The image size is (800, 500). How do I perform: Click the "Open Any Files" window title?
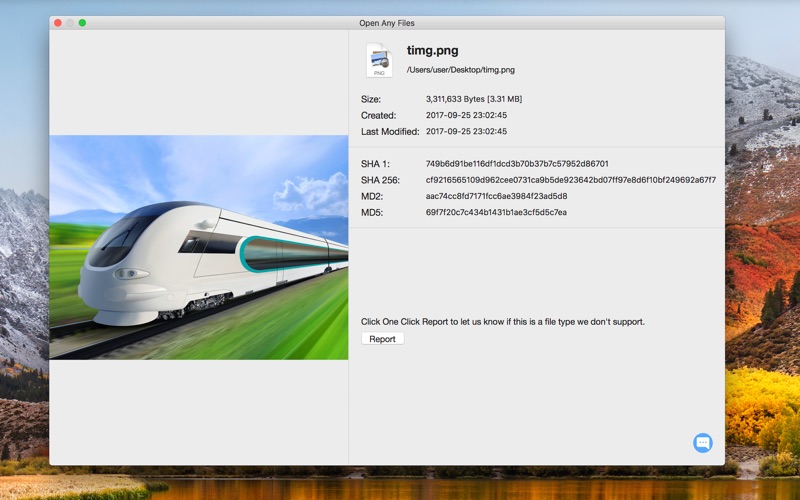[x=387, y=23]
